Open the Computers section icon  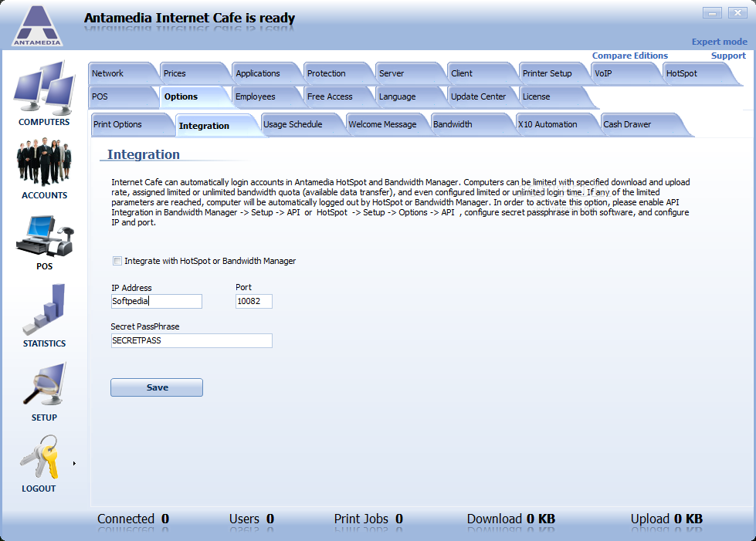coord(44,87)
